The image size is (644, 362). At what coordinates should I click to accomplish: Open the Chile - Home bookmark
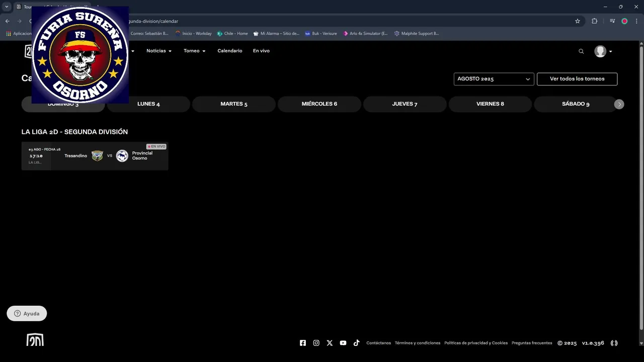[232, 34]
